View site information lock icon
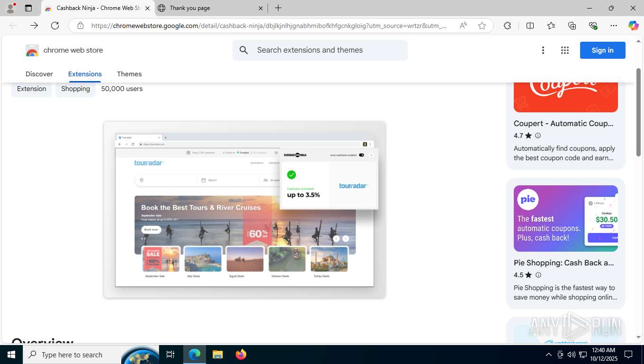This screenshot has height=364, width=644. point(80,26)
